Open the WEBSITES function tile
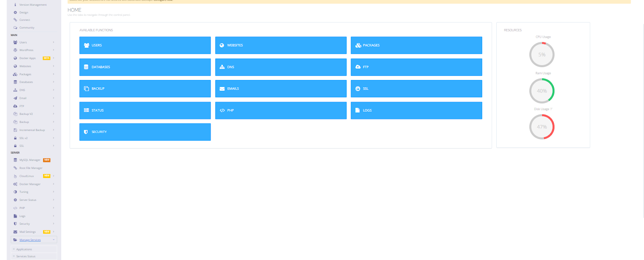Image resolution: width=644 pixels, height=260 pixels. tap(281, 45)
